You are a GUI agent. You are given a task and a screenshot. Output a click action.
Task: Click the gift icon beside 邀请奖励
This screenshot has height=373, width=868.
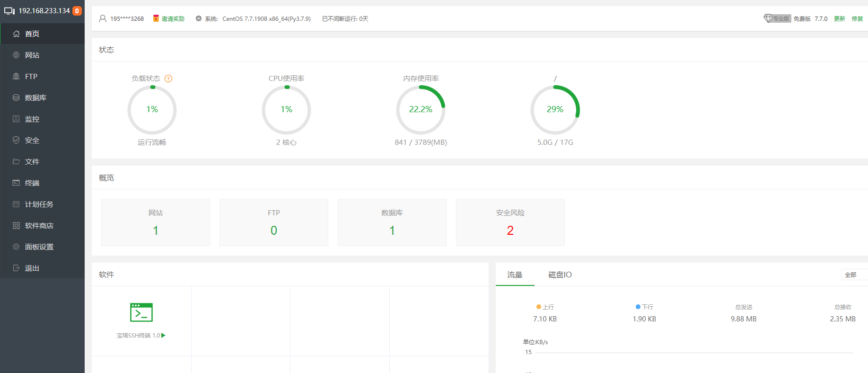tap(156, 18)
